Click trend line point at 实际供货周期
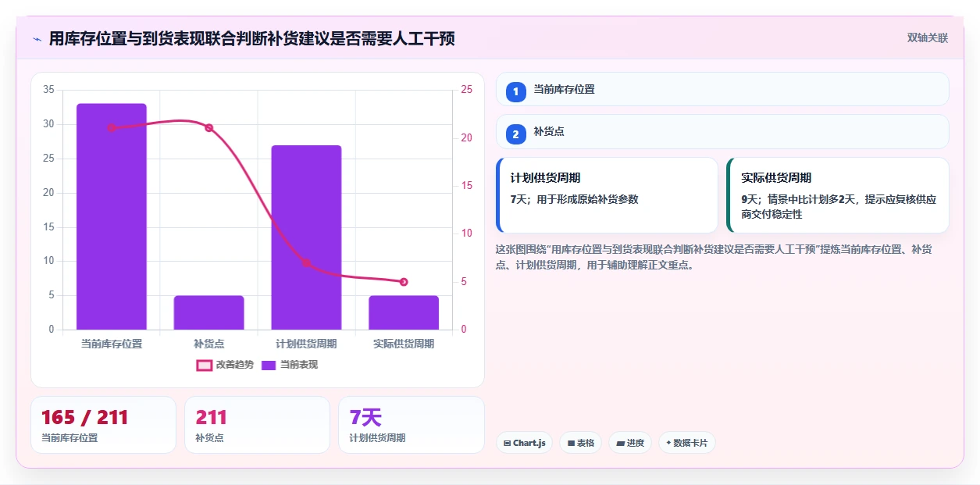The height and width of the screenshot is (485, 980). [x=404, y=282]
